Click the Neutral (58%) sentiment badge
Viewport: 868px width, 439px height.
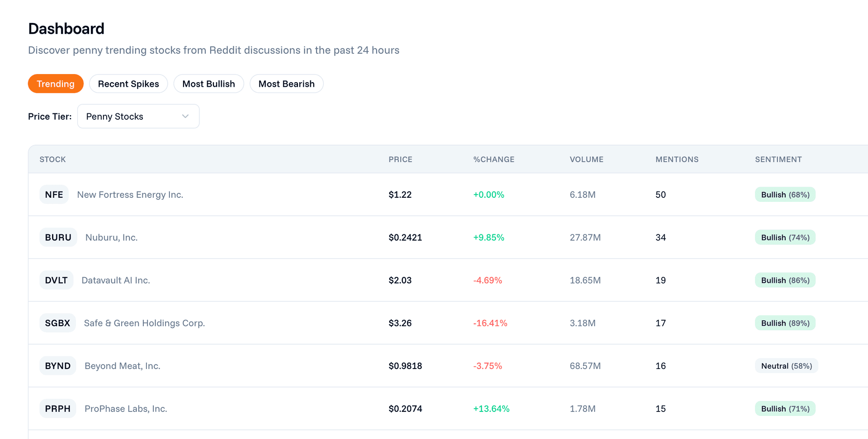786,365
